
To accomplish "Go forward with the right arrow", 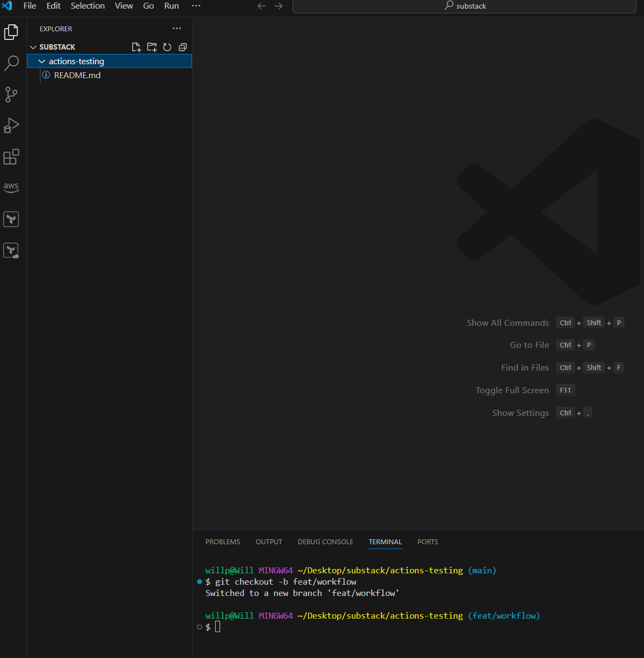I will point(278,6).
